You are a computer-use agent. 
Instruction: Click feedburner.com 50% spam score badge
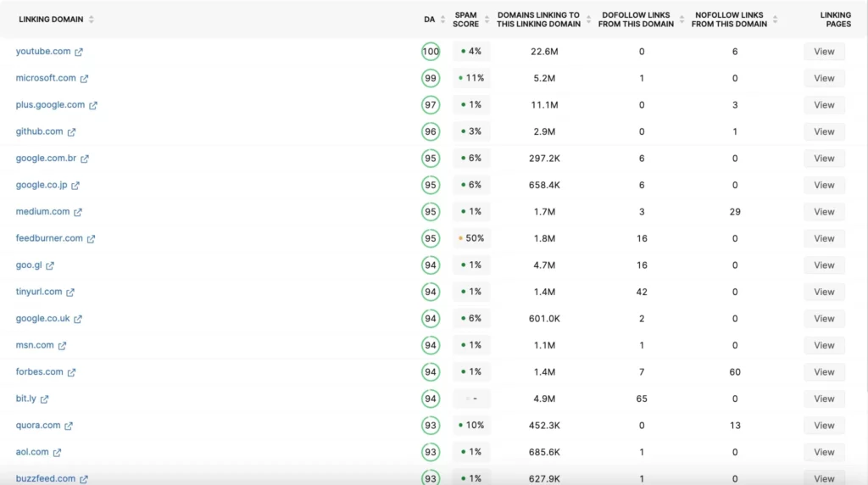[x=471, y=238]
